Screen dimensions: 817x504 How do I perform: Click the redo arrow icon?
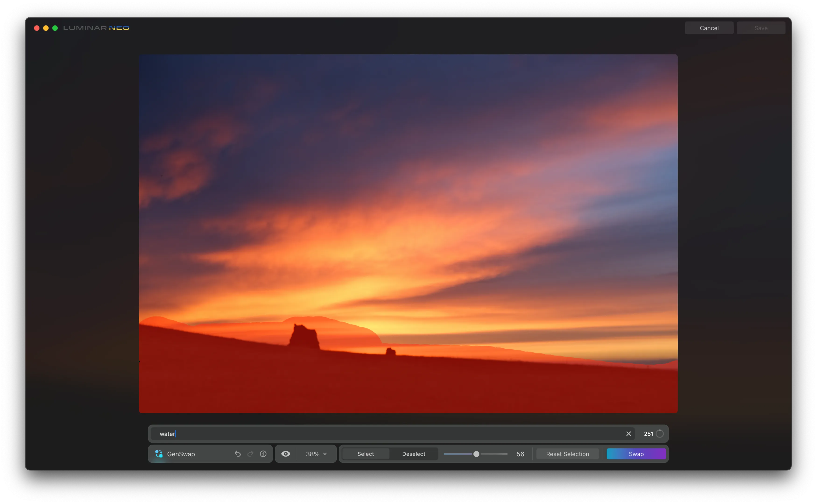point(250,454)
